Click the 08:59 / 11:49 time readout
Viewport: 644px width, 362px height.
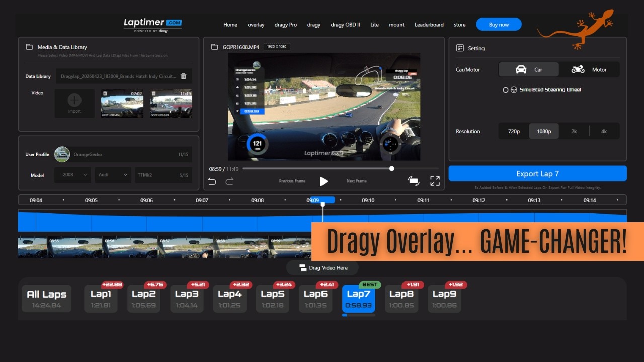224,169
